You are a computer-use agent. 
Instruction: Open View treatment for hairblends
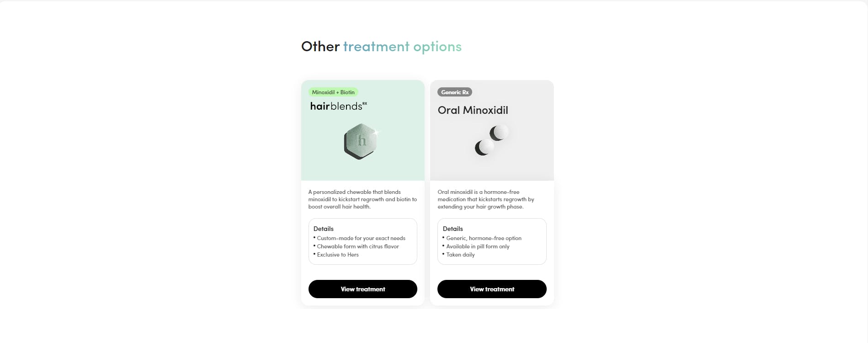point(362,289)
